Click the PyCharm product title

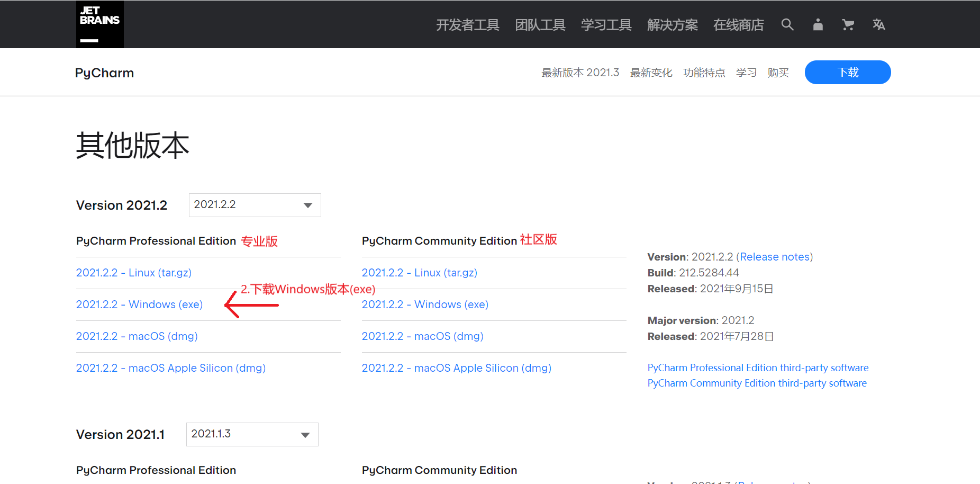click(104, 73)
